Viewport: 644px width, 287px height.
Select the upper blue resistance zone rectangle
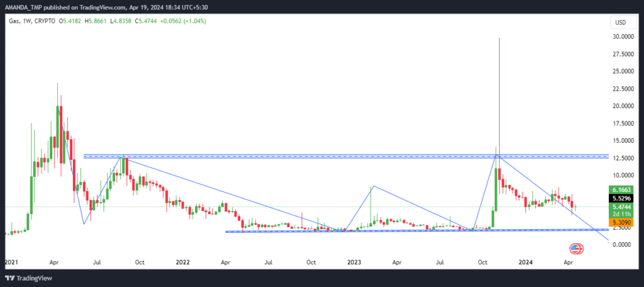(346, 156)
